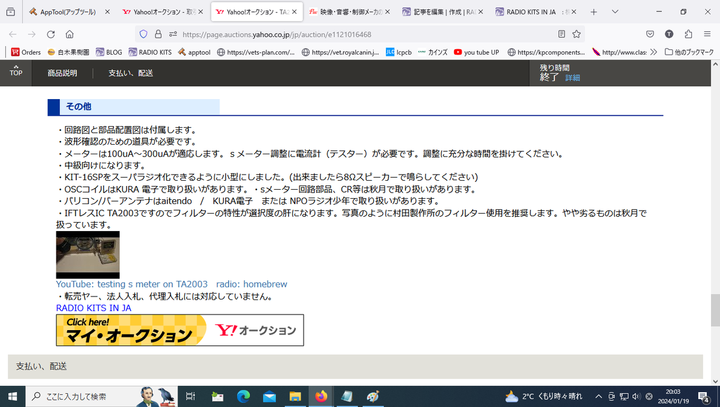Open the Firefox account avatar icon
The width and height of the screenshot is (720, 407).
(x=669, y=34)
